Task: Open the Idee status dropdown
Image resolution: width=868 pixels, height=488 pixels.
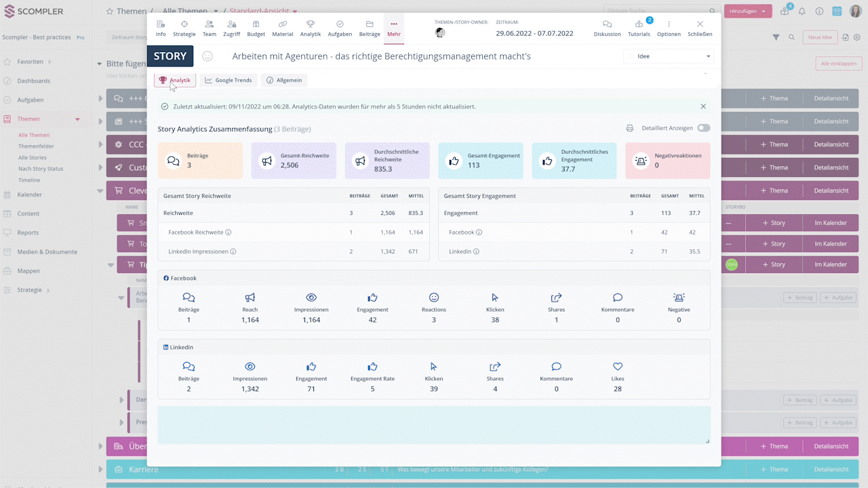Action: coord(668,56)
